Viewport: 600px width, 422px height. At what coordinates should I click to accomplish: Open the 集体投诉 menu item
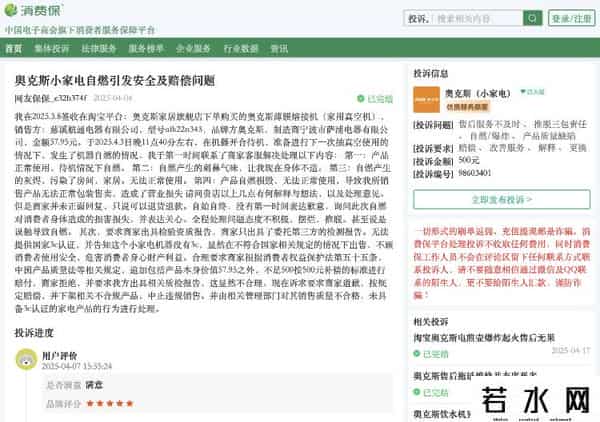pyautogui.click(x=51, y=48)
